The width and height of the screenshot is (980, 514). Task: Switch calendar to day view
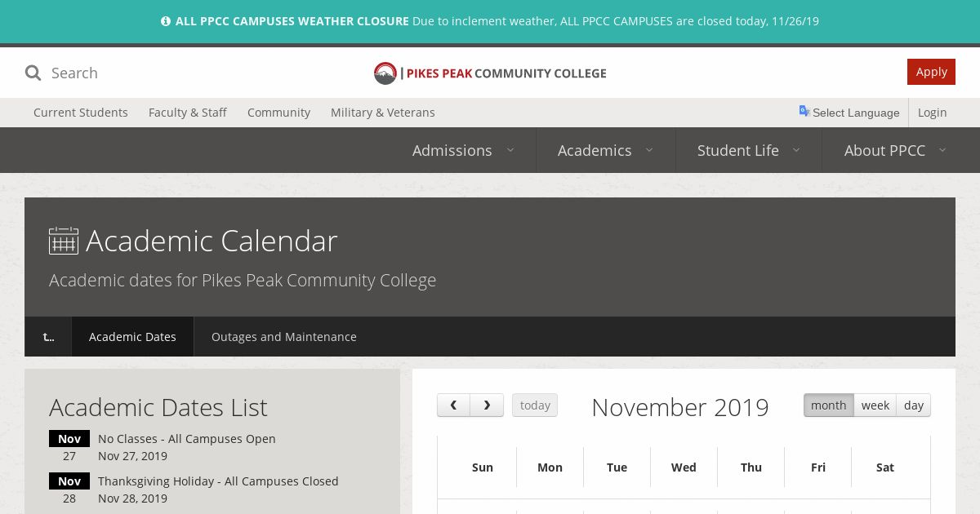click(x=914, y=405)
